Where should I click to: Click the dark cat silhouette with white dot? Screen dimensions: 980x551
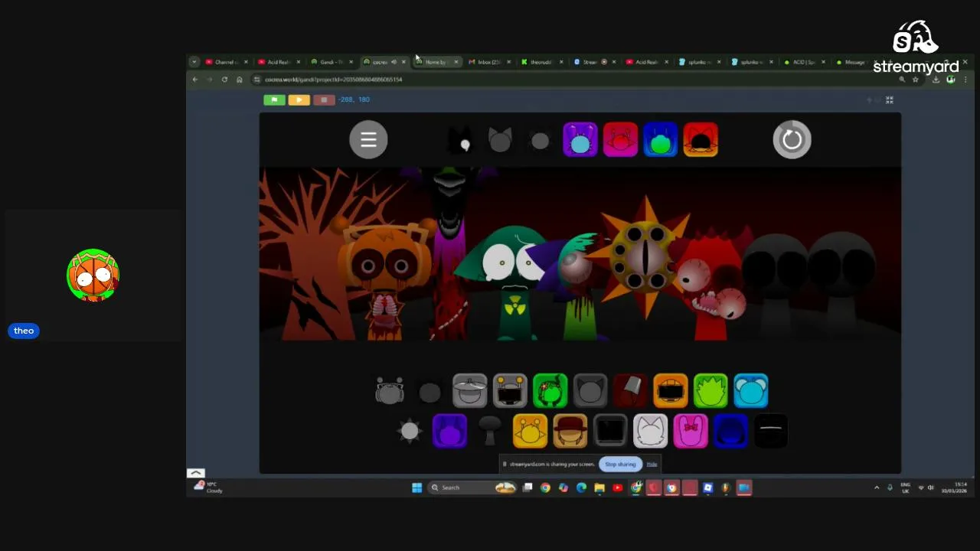(460, 140)
